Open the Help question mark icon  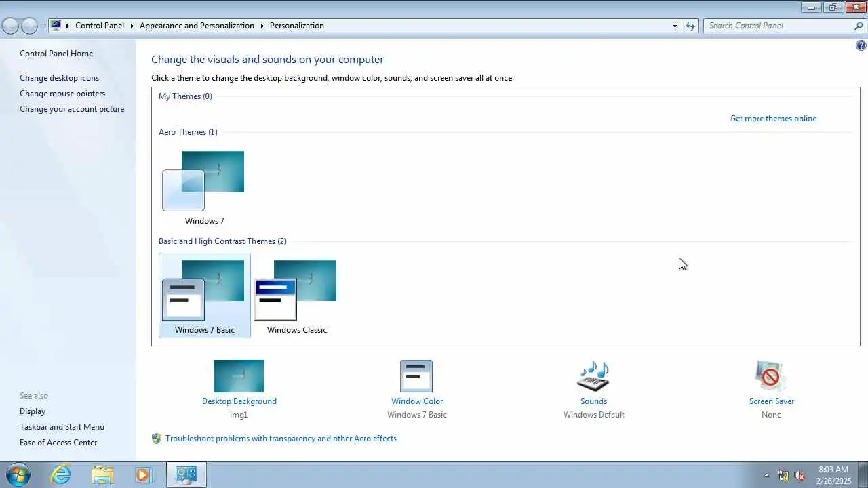tap(861, 46)
